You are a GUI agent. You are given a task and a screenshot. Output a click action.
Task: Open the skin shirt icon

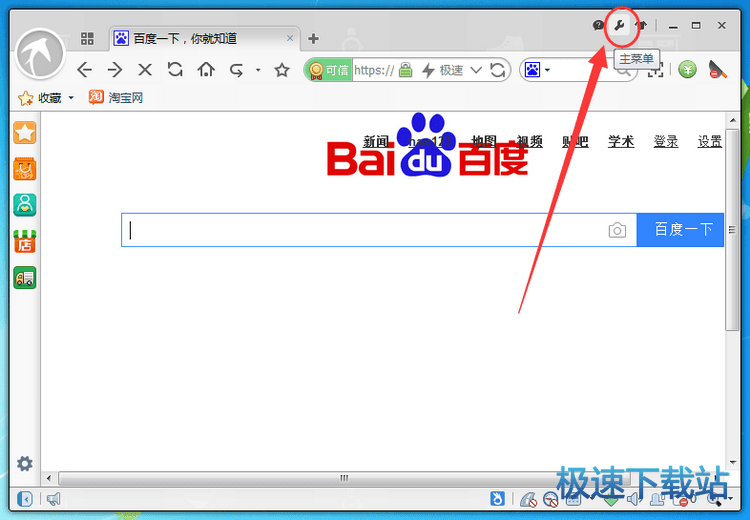[641, 25]
